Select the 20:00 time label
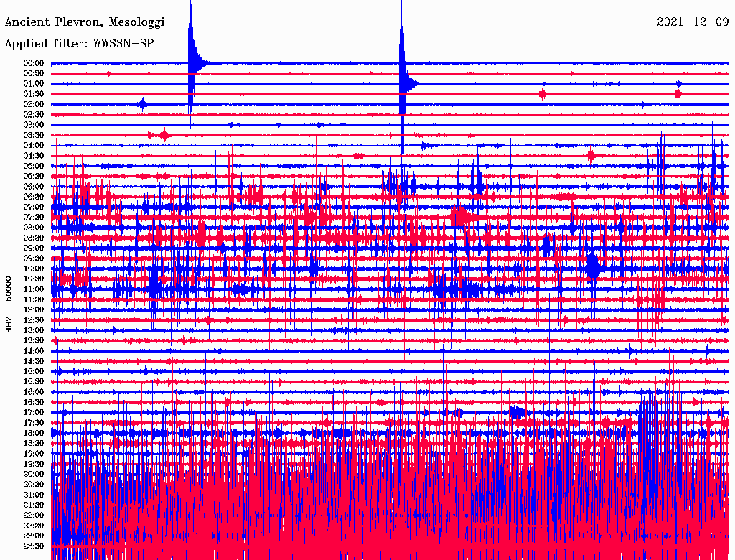The width and height of the screenshot is (735, 560). (x=34, y=474)
